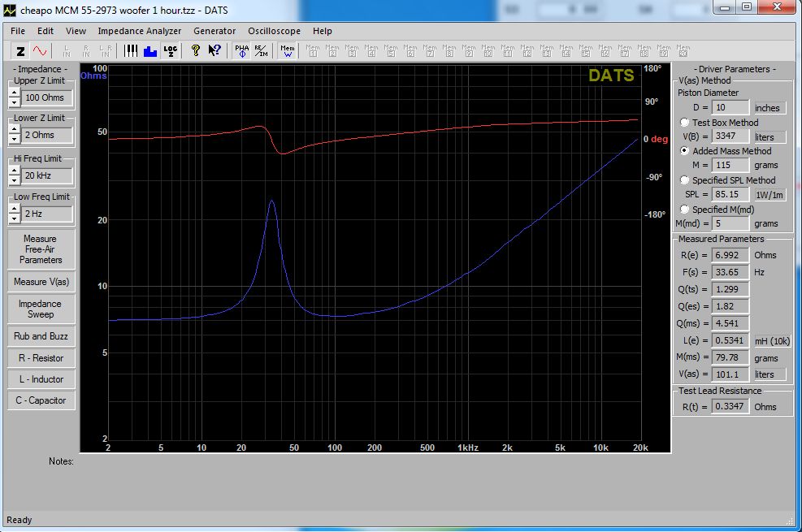Click the mH (10k) inductance unit button
This screenshot has height=532, width=802.
(772, 341)
